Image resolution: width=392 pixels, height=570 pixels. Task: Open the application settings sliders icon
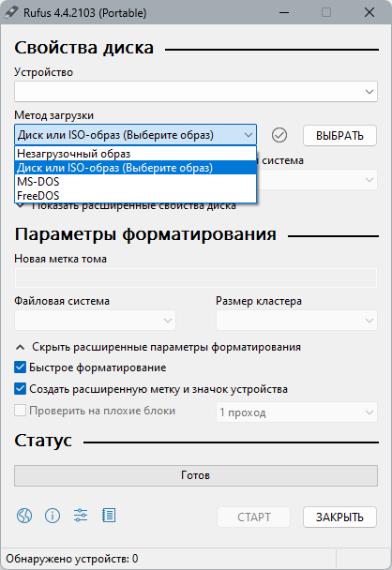[81, 516]
